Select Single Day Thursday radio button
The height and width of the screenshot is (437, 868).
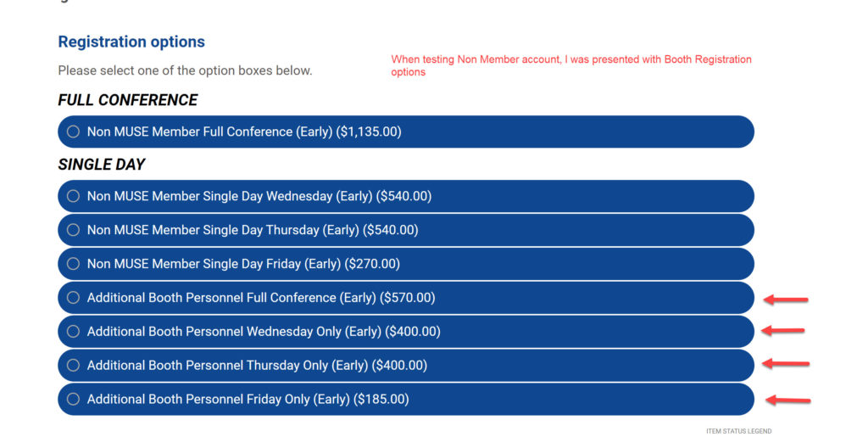point(73,230)
